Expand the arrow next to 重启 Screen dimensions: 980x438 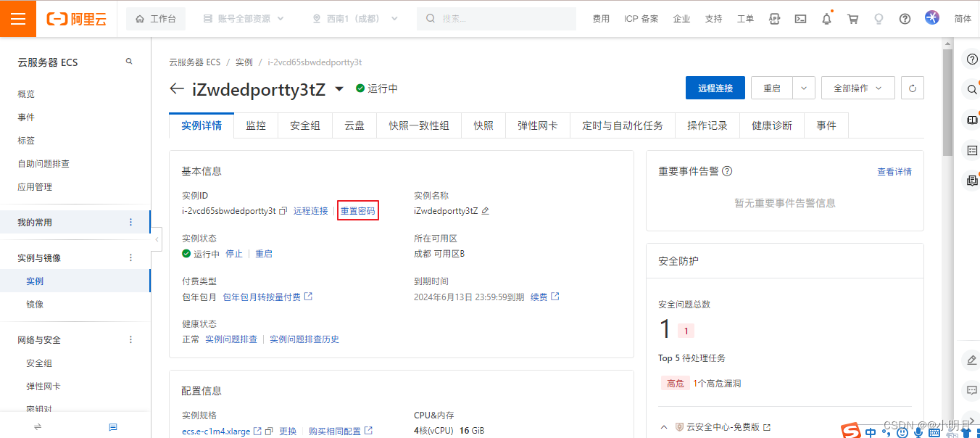click(x=804, y=88)
